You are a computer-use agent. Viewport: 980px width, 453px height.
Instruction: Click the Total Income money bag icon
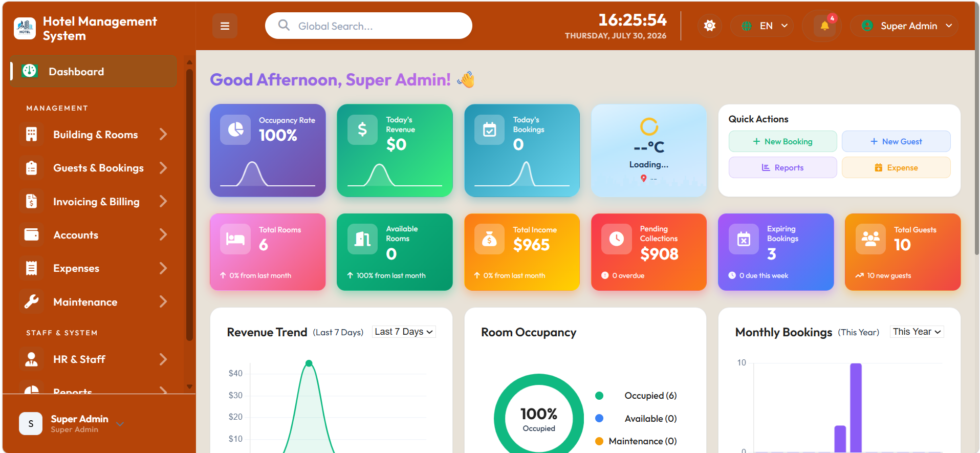tap(490, 239)
